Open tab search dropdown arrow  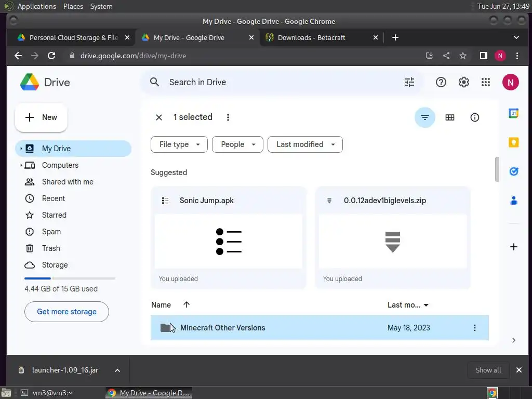516,37
